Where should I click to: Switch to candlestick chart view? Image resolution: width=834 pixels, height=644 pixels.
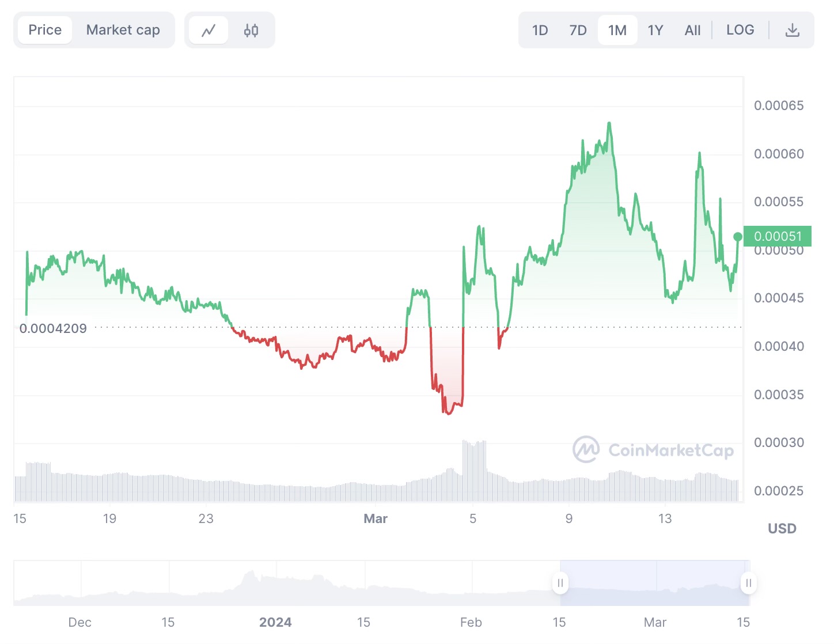point(251,30)
